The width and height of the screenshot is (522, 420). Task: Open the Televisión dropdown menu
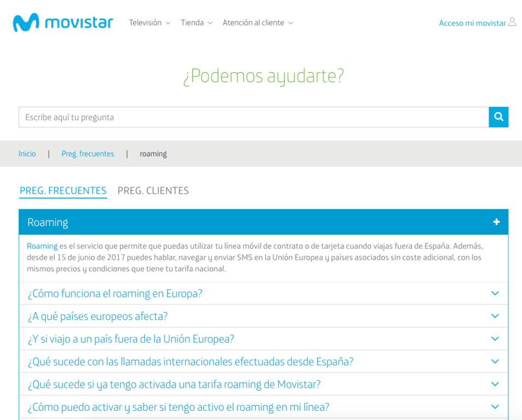[x=150, y=23]
